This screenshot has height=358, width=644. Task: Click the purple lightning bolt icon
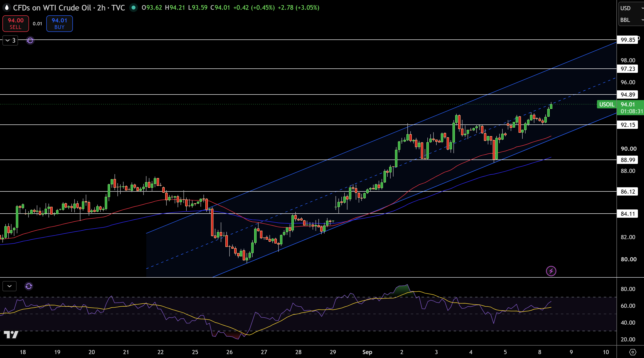tap(551, 271)
